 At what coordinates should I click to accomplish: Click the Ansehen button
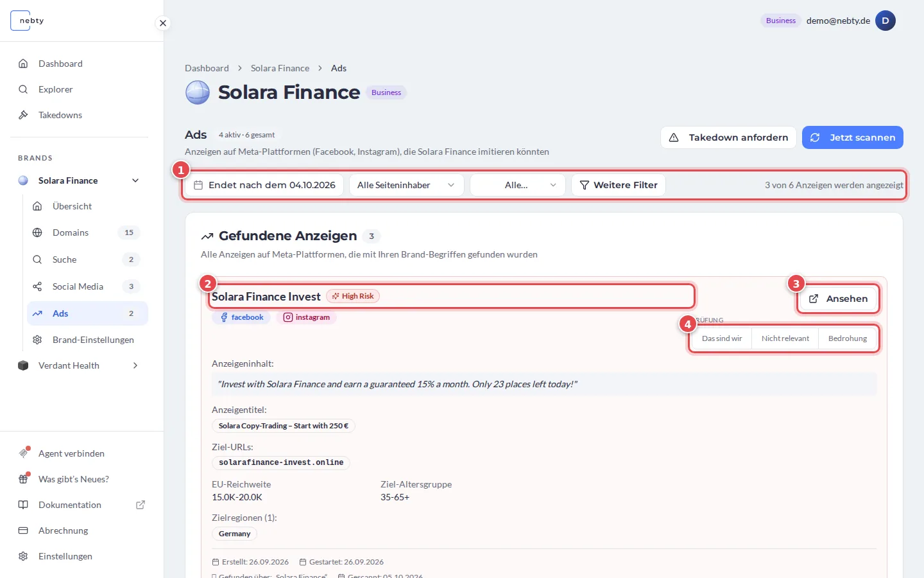coord(838,299)
